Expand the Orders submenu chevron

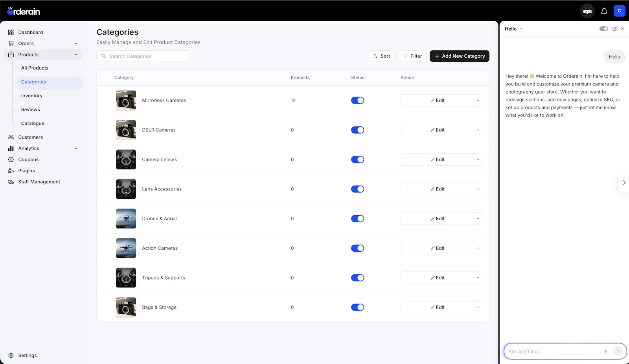(x=76, y=44)
